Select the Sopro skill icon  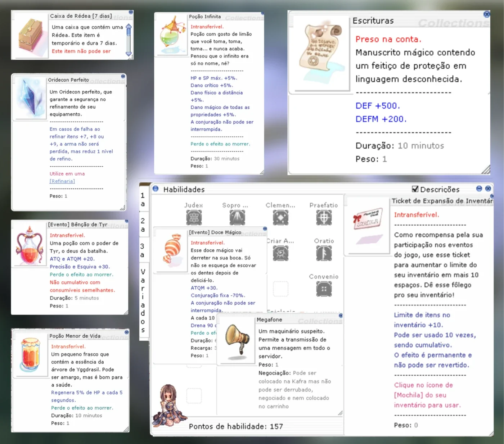pos(237,217)
